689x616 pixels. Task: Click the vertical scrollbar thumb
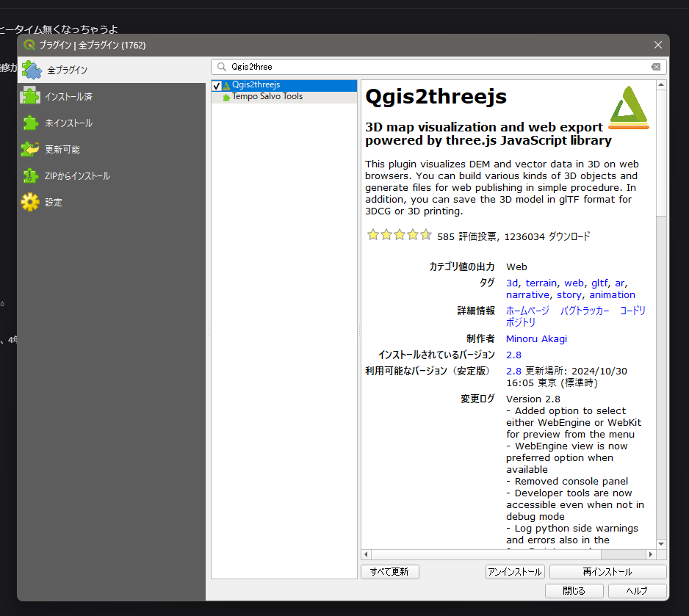click(661, 153)
